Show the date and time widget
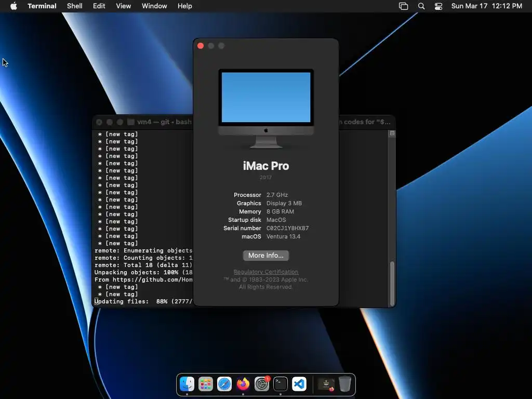 click(x=486, y=6)
